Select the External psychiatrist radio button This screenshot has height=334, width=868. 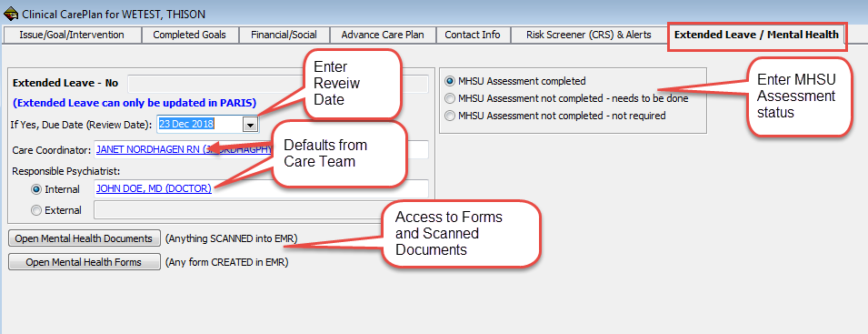coord(36,210)
